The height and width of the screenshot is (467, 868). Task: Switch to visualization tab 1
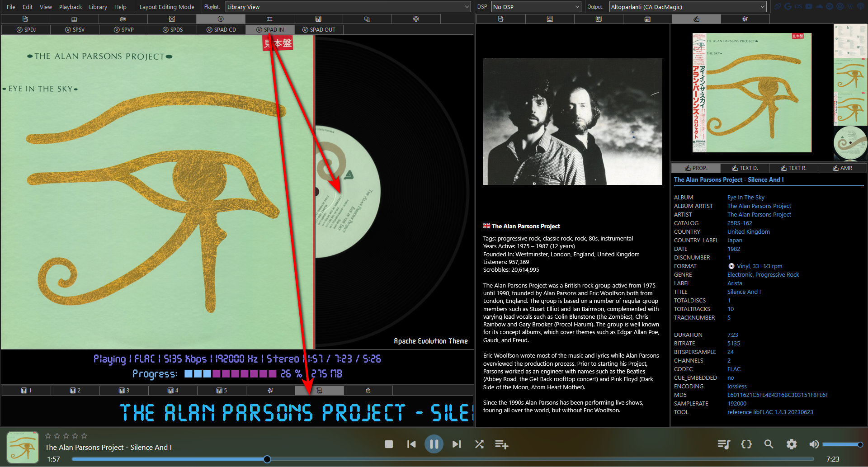[26, 391]
